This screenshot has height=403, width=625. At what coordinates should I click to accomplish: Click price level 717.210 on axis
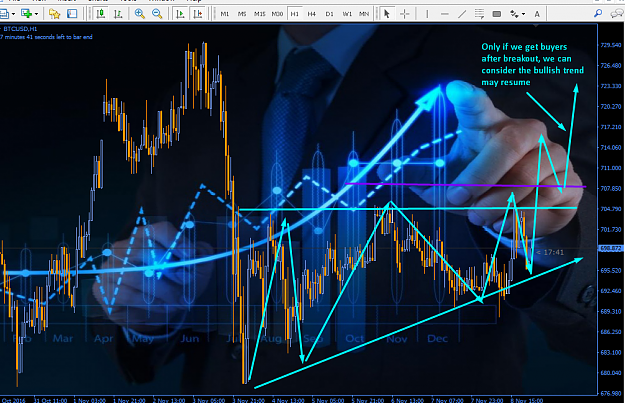611,127
